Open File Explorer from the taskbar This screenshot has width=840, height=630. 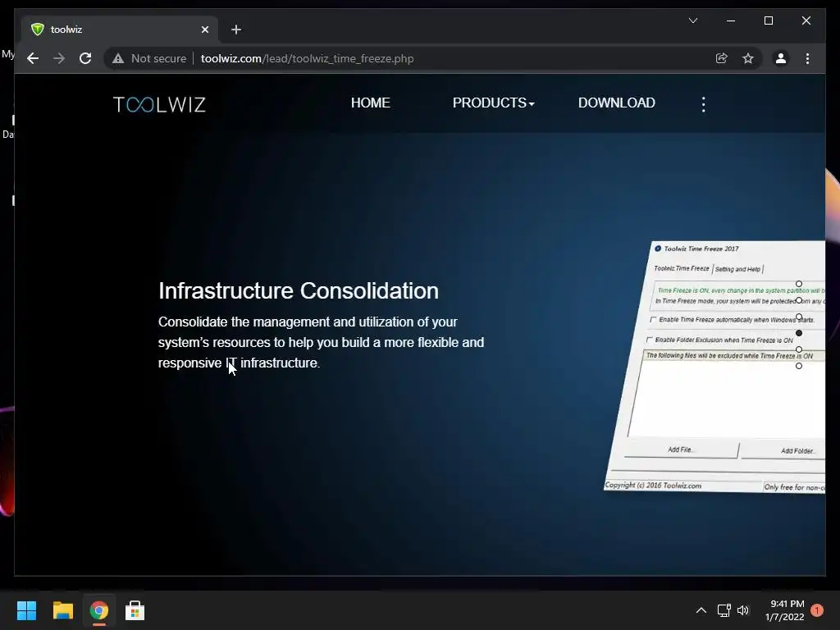click(x=62, y=610)
